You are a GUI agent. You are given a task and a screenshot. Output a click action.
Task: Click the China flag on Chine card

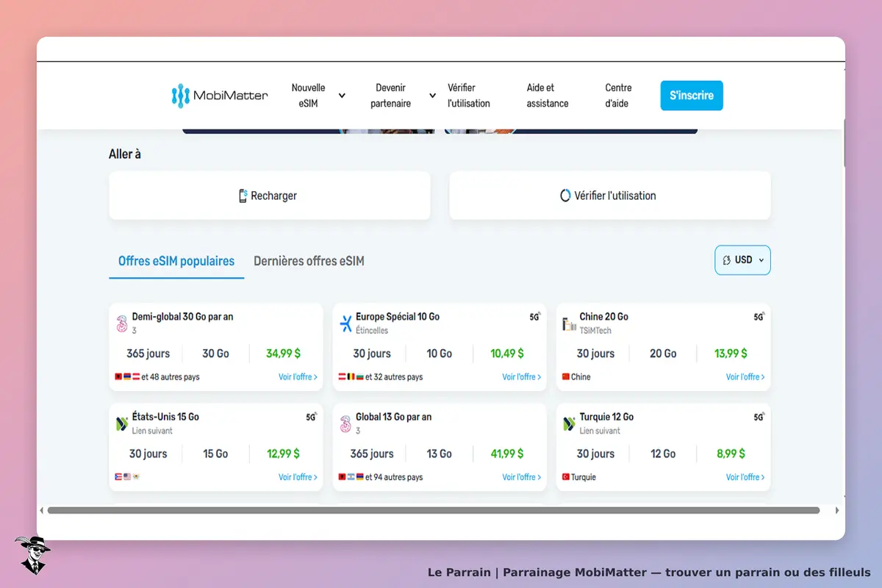[566, 377]
